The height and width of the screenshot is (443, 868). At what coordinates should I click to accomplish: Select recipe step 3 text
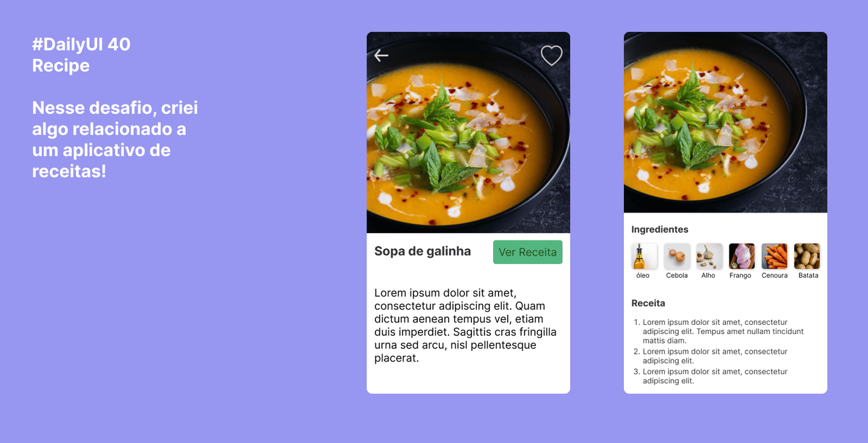[715, 376]
